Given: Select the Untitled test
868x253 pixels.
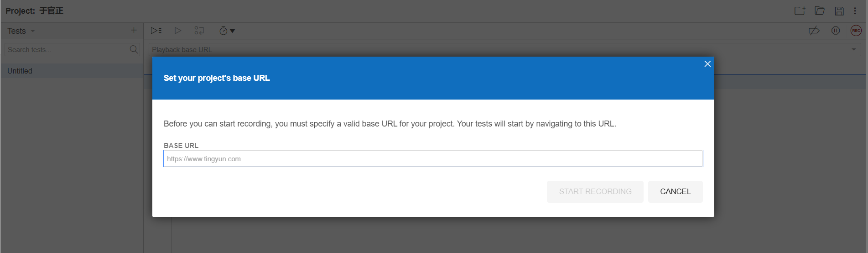Looking at the screenshot, I should (x=20, y=71).
